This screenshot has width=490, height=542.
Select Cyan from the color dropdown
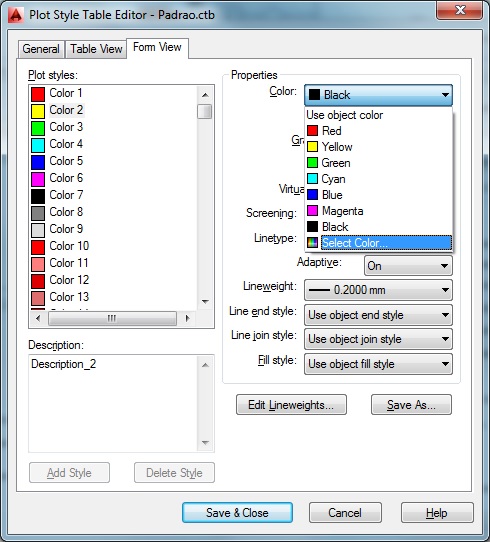click(379, 179)
